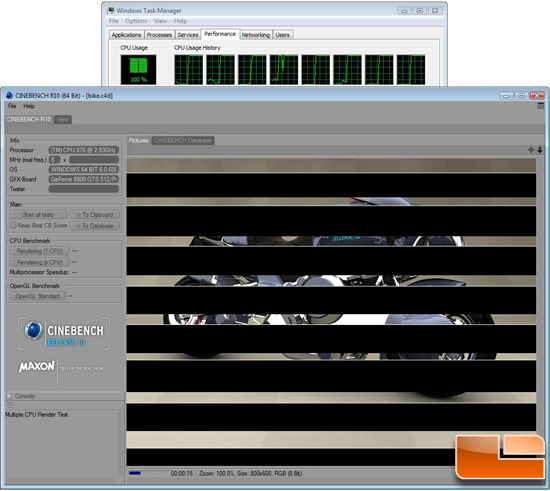
Task: Click the Multiple CPU Render Test console text
Action: [x=36, y=414]
